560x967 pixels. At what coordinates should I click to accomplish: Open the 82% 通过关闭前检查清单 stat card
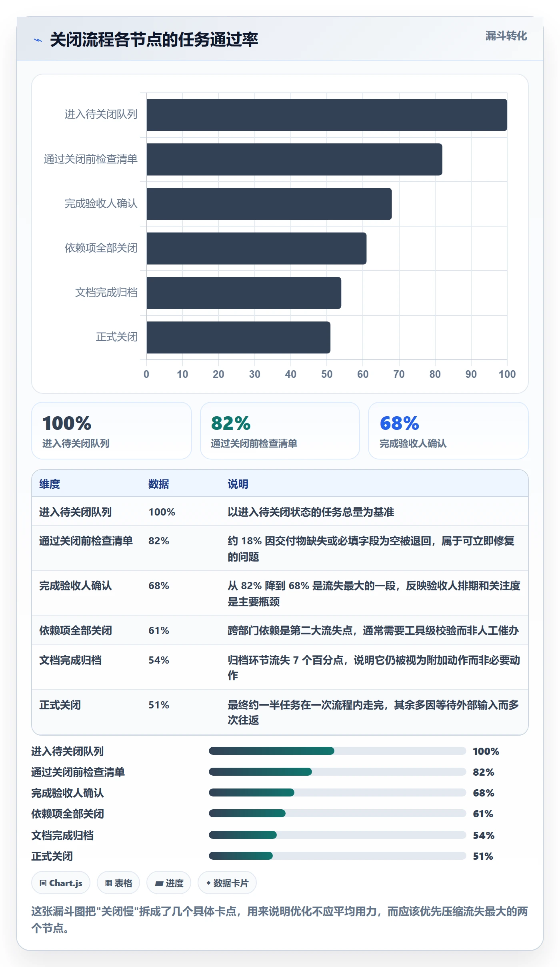pyautogui.click(x=280, y=431)
